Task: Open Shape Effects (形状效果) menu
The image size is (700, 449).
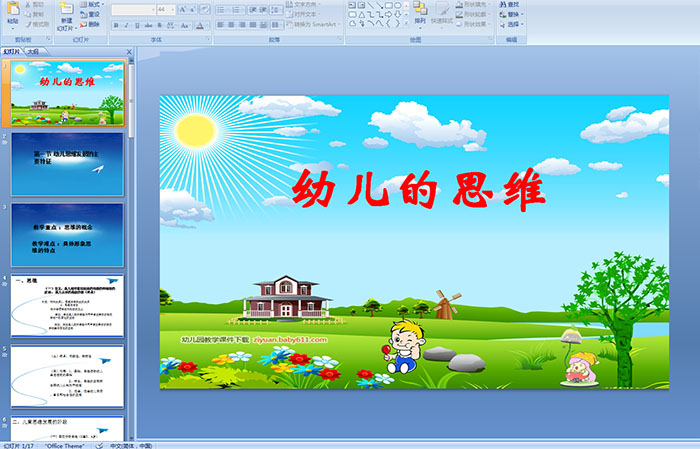Action: [x=473, y=24]
